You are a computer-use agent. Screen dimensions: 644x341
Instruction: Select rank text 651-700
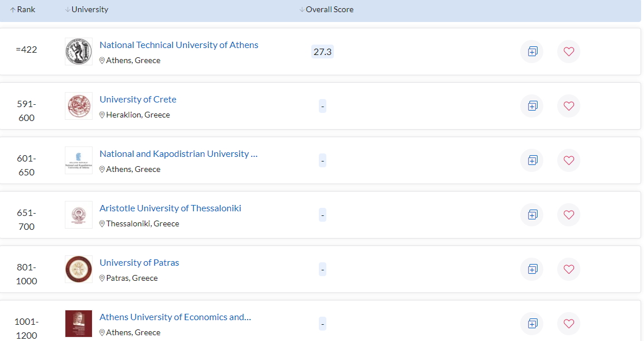tap(26, 220)
